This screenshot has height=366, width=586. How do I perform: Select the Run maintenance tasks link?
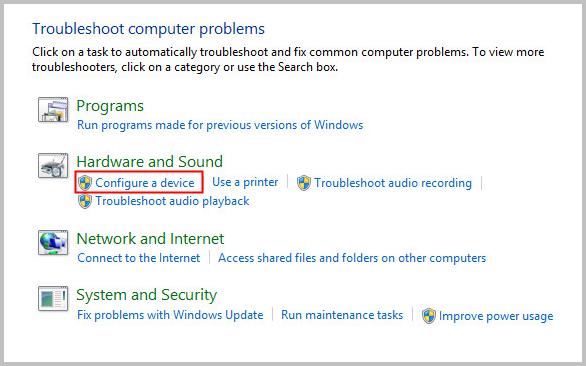pyautogui.click(x=342, y=315)
